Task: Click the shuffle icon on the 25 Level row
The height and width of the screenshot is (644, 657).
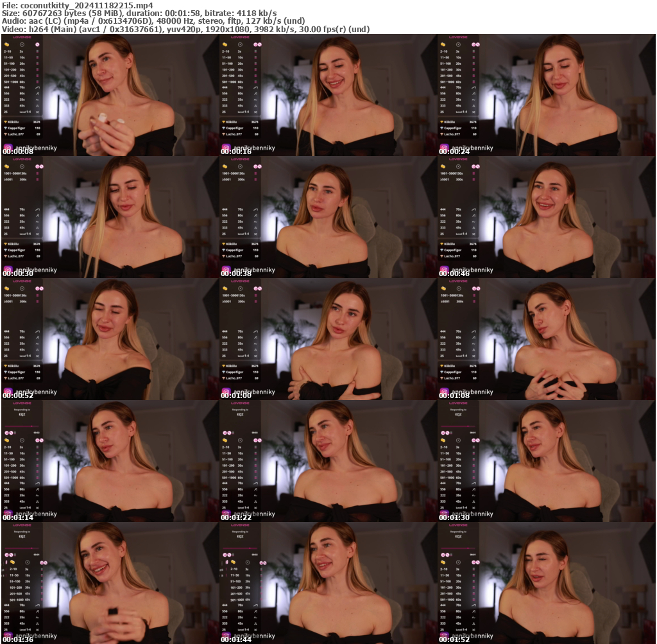Action: [x=37, y=112]
